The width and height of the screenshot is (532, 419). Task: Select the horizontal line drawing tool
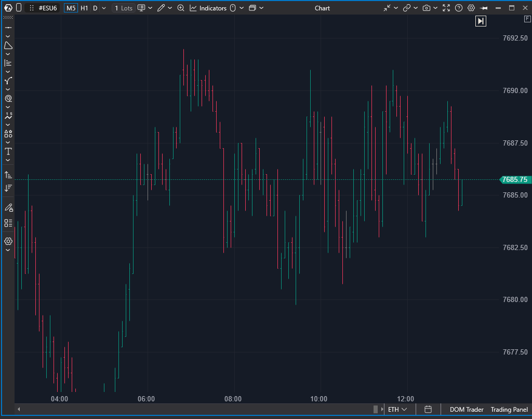(x=8, y=28)
